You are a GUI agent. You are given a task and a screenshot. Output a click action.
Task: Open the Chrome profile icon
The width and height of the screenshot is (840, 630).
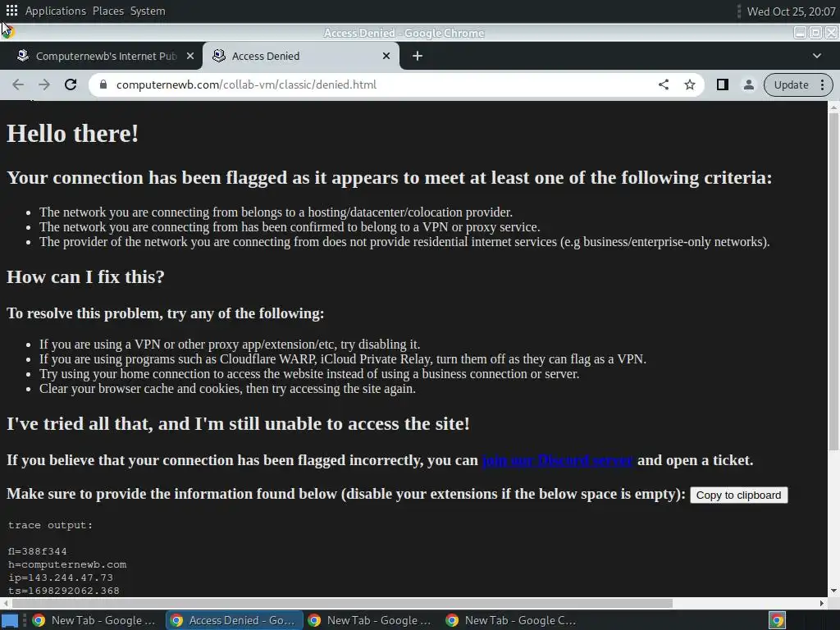tap(748, 84)
